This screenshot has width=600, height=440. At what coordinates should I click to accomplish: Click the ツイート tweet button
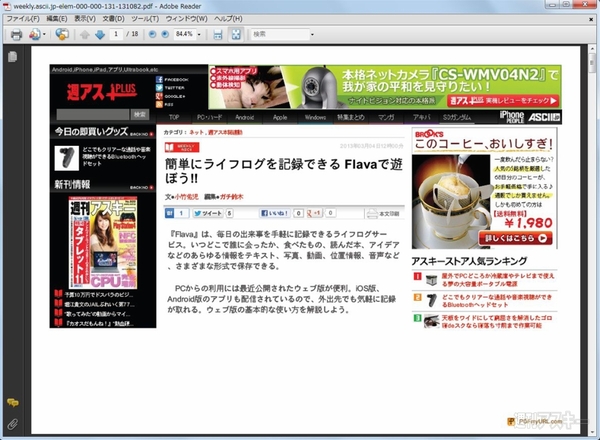[x=208, y=213]
